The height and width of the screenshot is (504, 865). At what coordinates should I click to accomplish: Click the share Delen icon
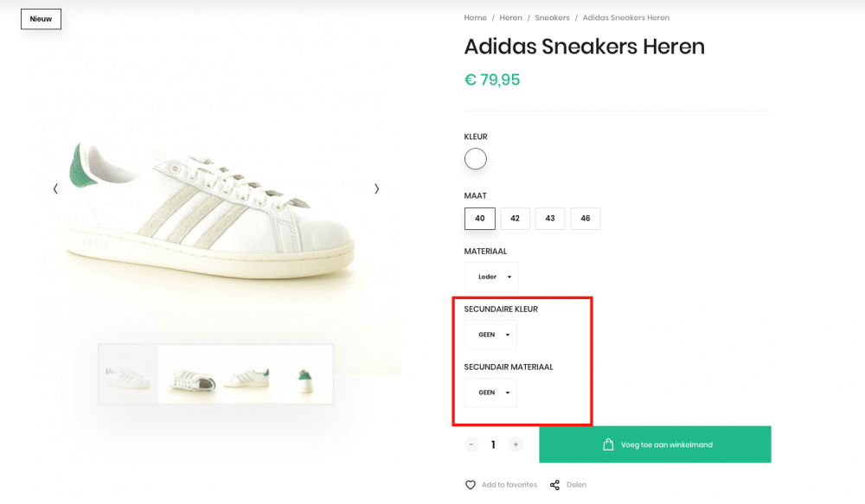pyautogui.click(x=555, y=485)
